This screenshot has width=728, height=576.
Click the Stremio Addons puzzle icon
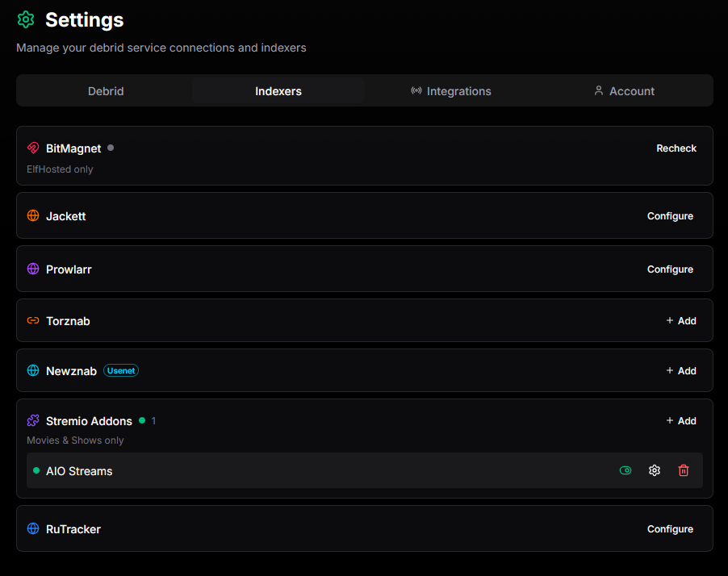pyautogui.click(x=33, y=421)
